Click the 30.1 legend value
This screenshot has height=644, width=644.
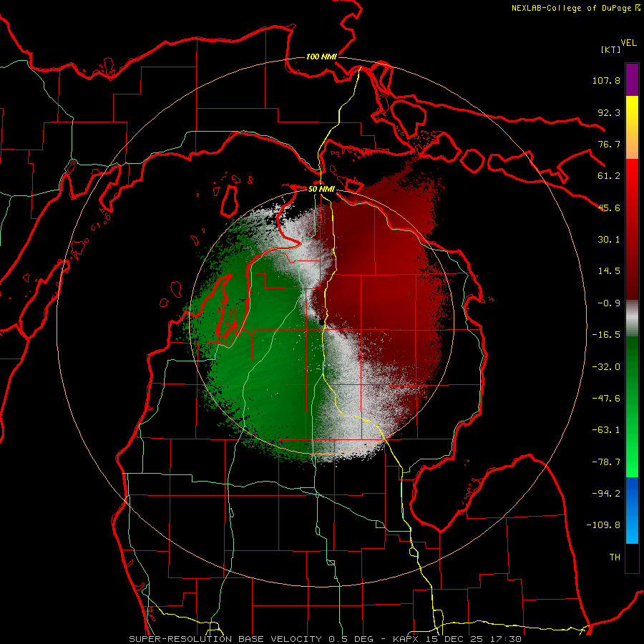point(609,240)
